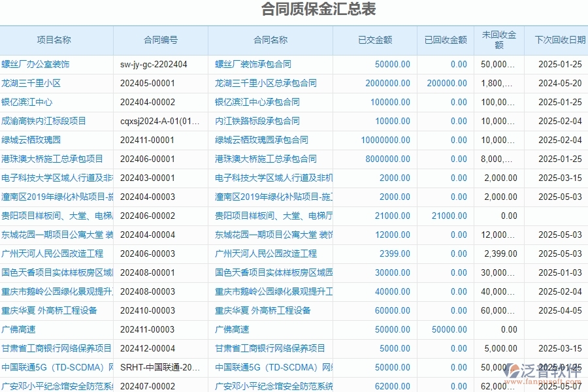
Task: Click the 已回收金额 column header
Action: [x=445, y=40]
